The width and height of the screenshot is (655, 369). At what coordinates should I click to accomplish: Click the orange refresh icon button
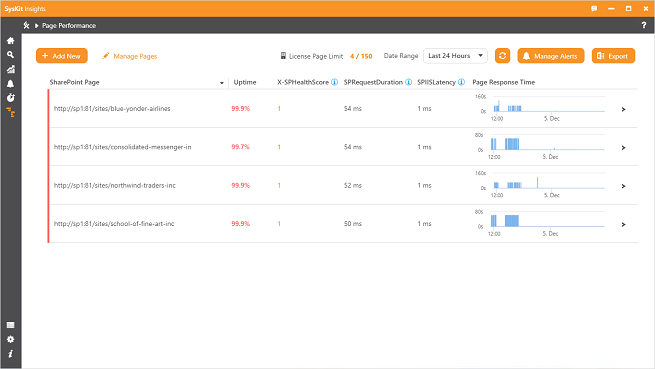(502, 56)
